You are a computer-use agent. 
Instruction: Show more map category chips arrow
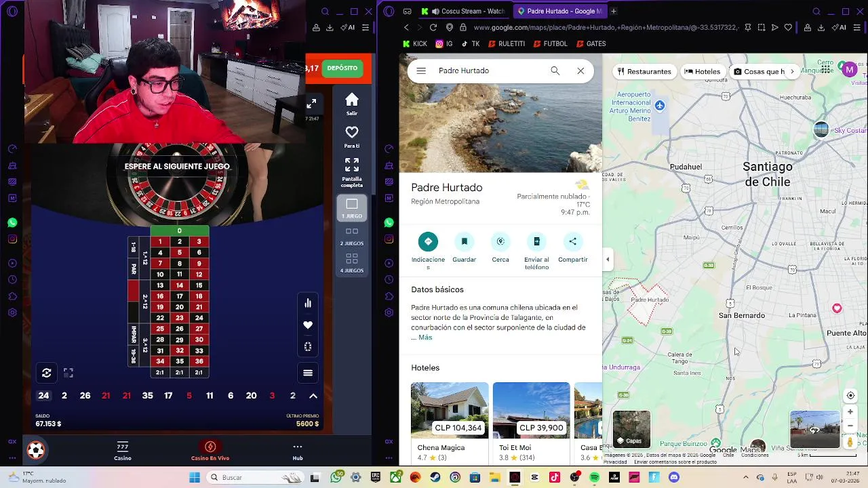pyautogui.click(x=792, y=71)
